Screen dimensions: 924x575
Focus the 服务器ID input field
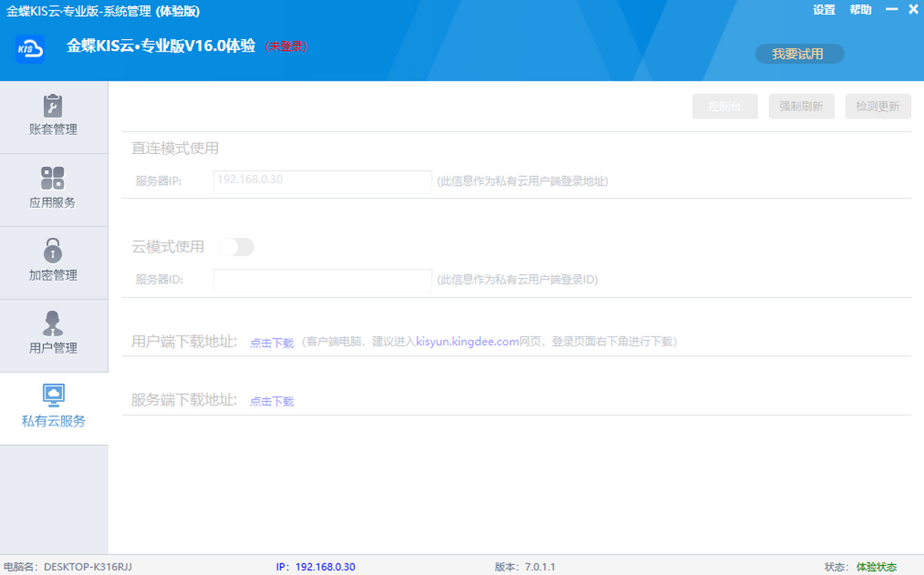[323, 280]
